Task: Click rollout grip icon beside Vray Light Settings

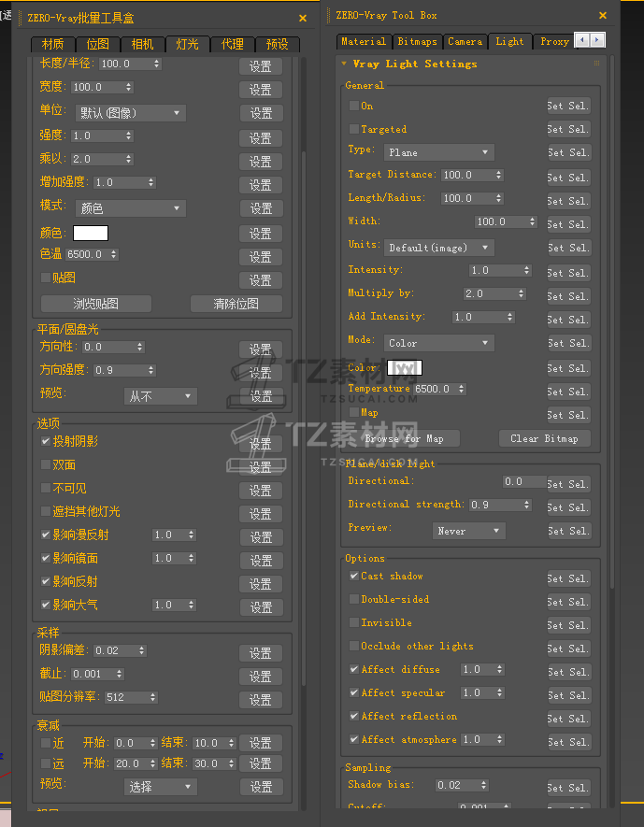Action: 596,64
